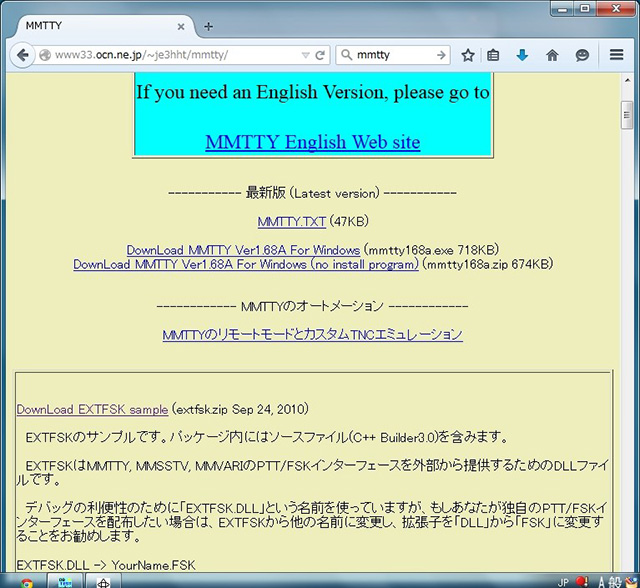Select the MMTTY browser tab

pos(104,26)
